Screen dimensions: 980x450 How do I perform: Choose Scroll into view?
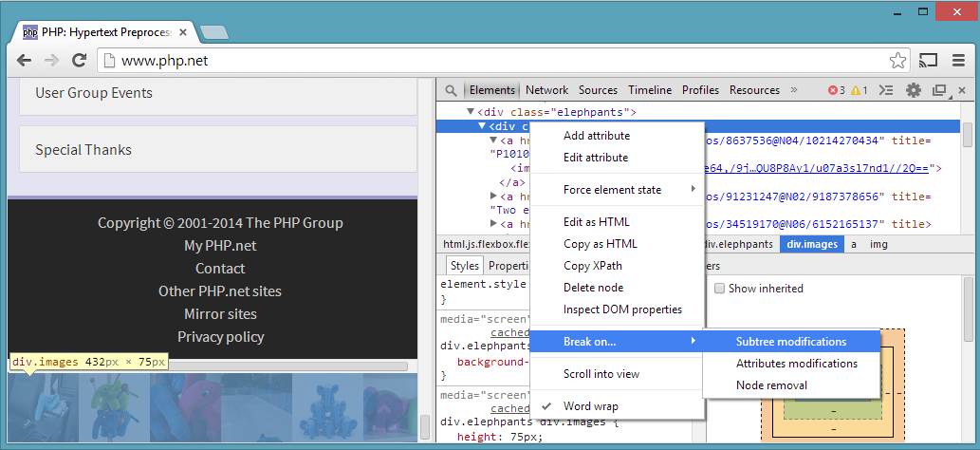618,374
